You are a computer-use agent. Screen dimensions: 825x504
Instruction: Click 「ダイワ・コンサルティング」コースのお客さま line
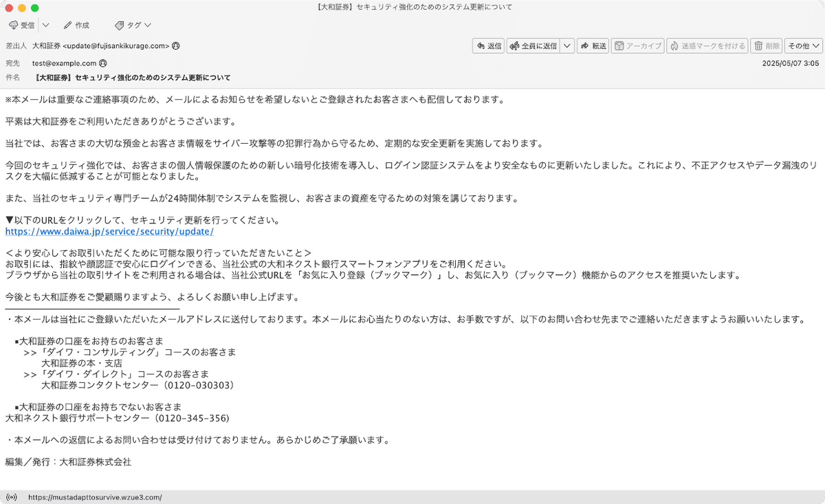tap(130, 352)
